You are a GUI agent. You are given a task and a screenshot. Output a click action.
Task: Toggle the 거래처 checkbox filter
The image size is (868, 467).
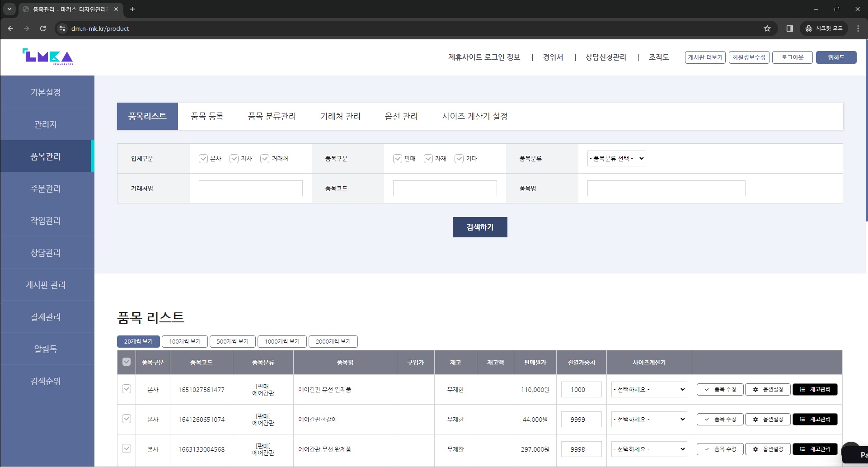point(265,159)
